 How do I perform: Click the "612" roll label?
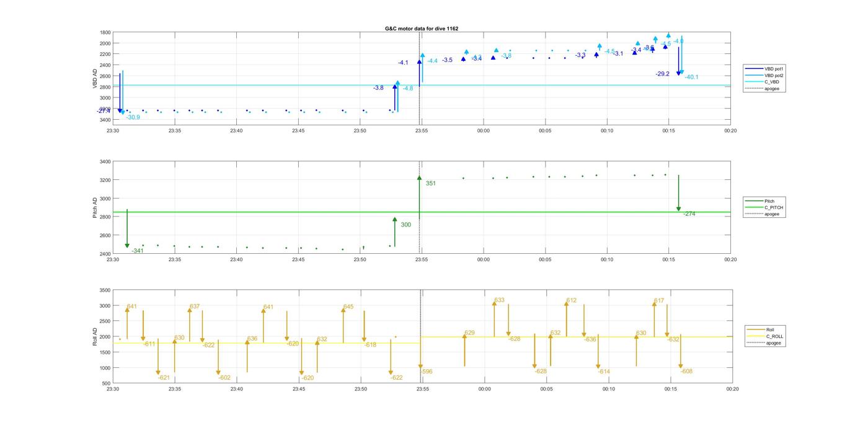(571, 301)
